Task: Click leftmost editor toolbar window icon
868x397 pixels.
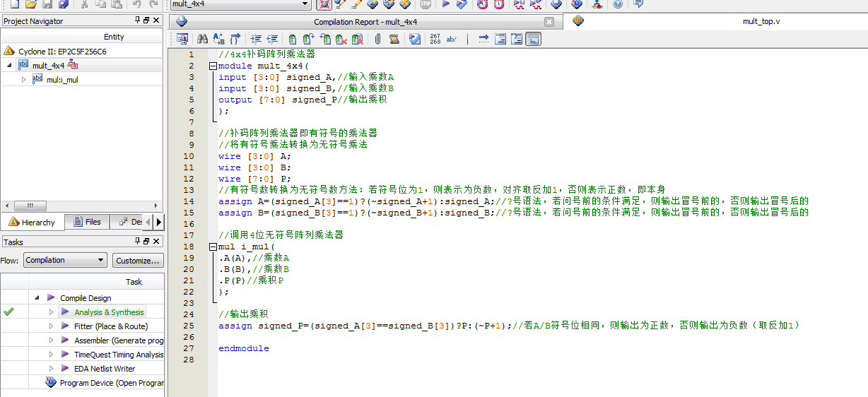Action: click(182, 40)
